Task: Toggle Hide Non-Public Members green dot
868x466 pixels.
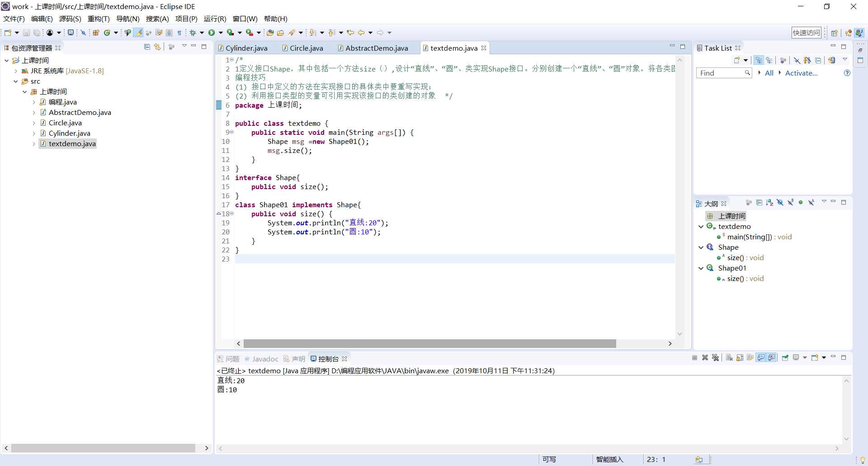Action: pos(801,202)
